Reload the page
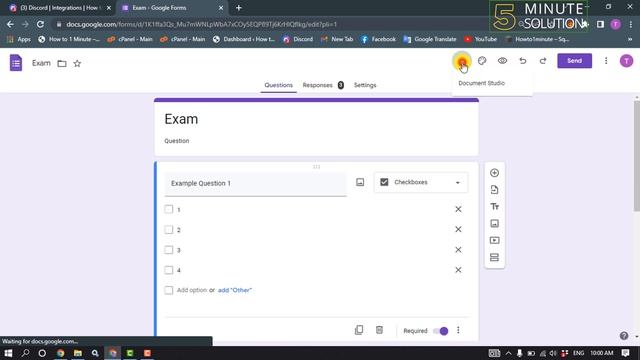This screenshot has width=640, height=360. [x=40, y=24]
